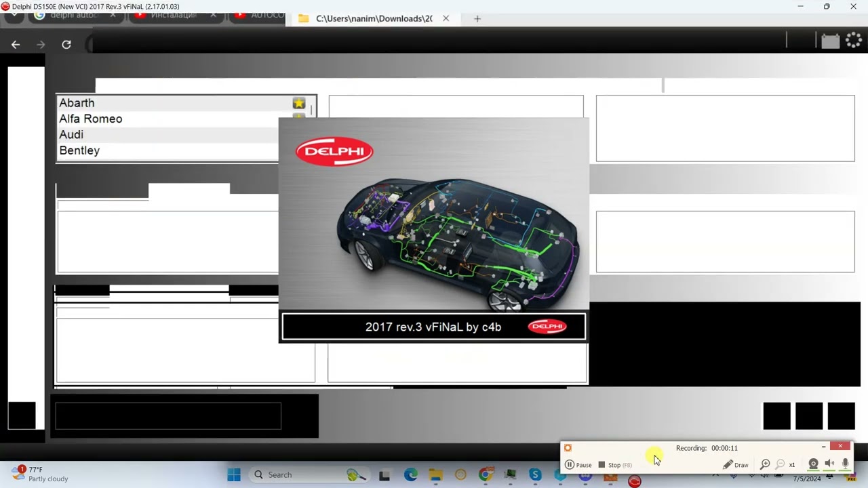Go back with the browser back arrow
This screenshot has height=488, width=868.
(x=16, y=45)
